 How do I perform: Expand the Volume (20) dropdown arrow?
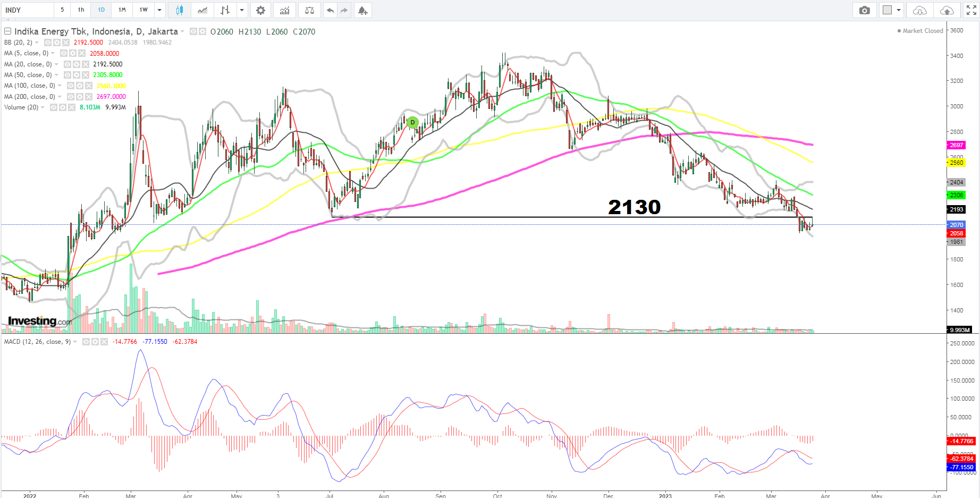click(43, 107)
